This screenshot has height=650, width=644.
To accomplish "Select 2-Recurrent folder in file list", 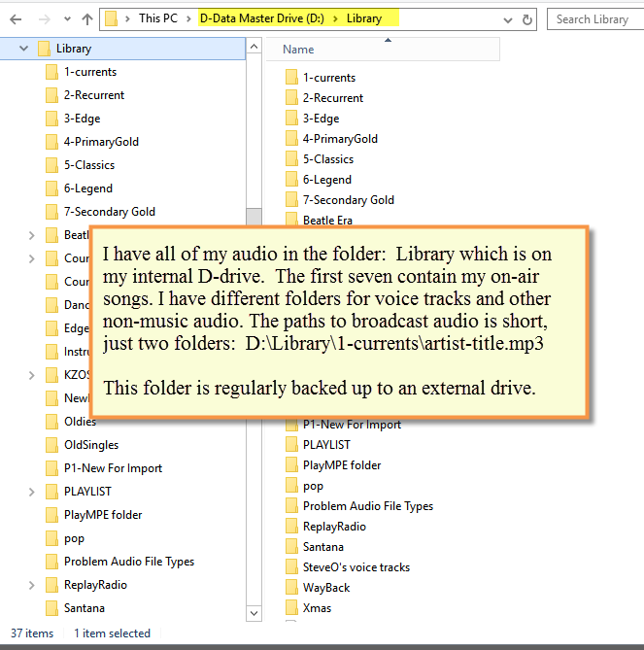I will tap(333, 98).
